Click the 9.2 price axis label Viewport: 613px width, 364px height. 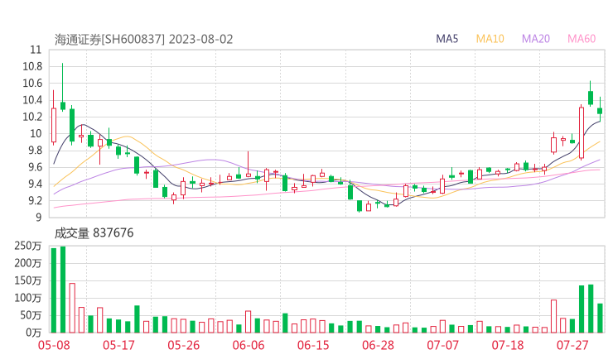[x=35, y=201]
